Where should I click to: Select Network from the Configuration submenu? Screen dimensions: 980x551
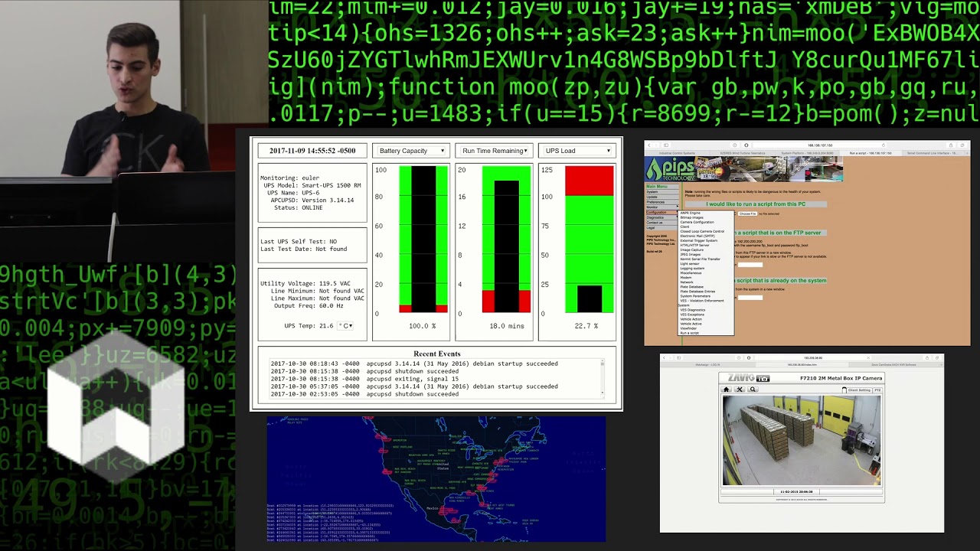687,282
